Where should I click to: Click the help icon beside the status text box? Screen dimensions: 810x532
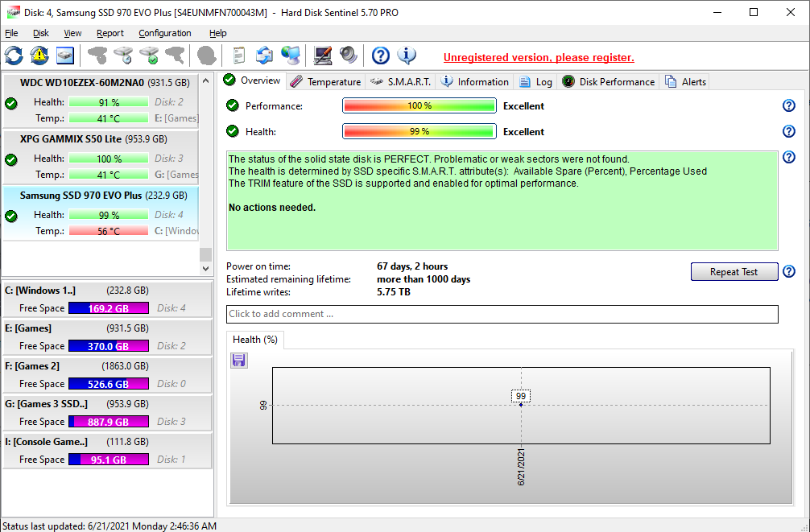point(789,156)
